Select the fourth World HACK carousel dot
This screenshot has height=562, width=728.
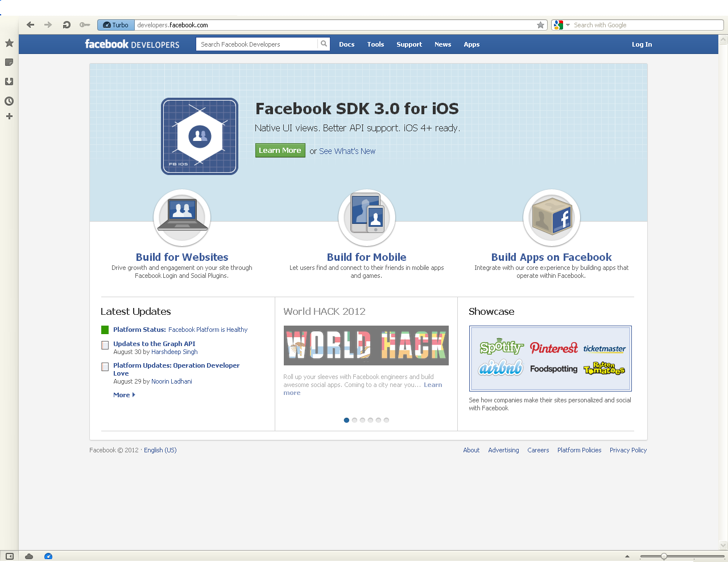point(370,421)
